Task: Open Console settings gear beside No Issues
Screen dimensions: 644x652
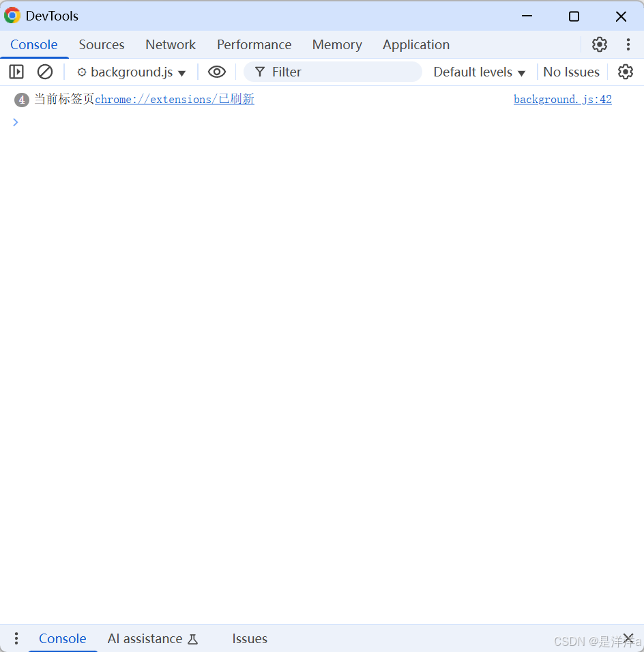Action: (x=625, y=72)
